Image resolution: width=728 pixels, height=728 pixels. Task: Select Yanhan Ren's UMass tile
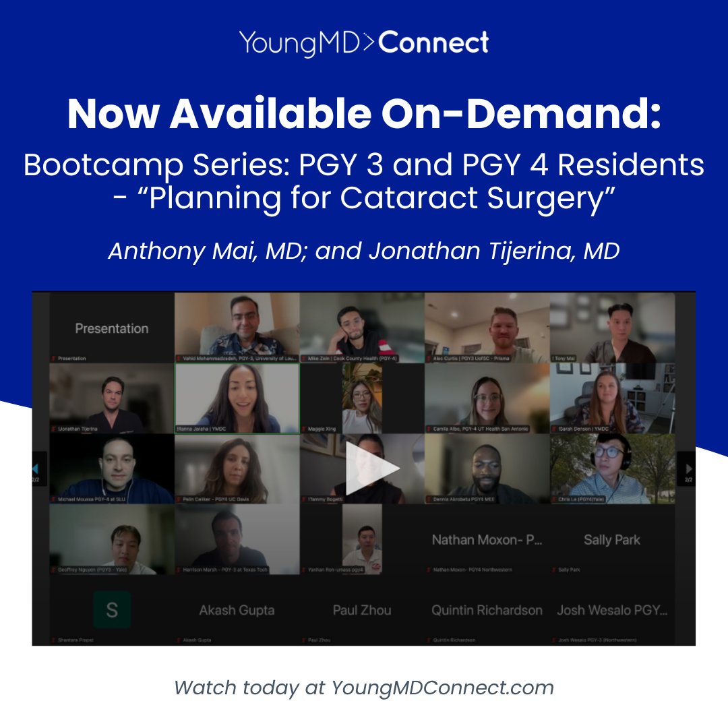pos(362,539)
